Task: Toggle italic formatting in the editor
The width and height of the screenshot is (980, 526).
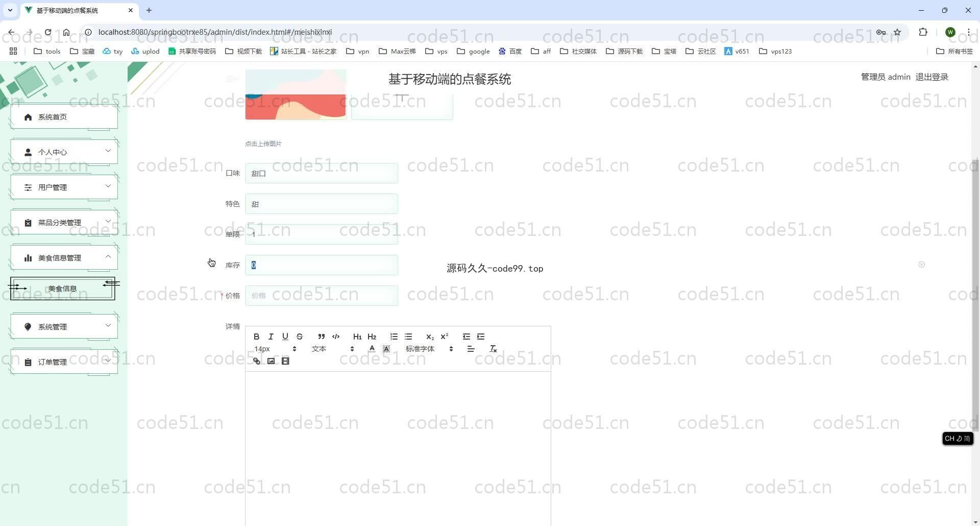Action: click(x=271, y=337)
